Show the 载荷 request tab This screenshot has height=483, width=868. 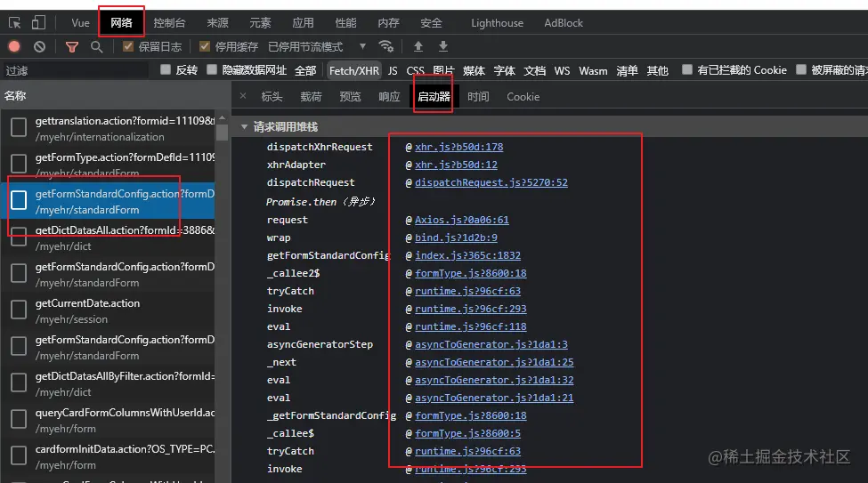pyautogui.click(x=311, y=97)
